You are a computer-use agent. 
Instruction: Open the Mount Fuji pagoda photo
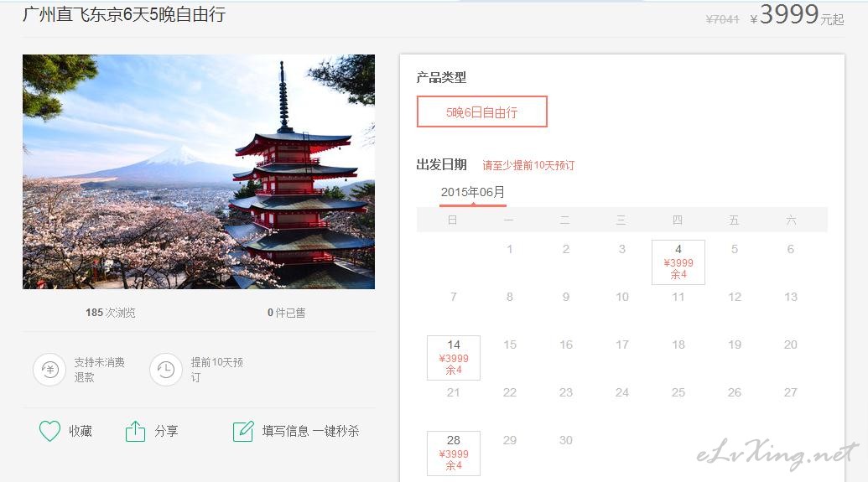[199, 172]
